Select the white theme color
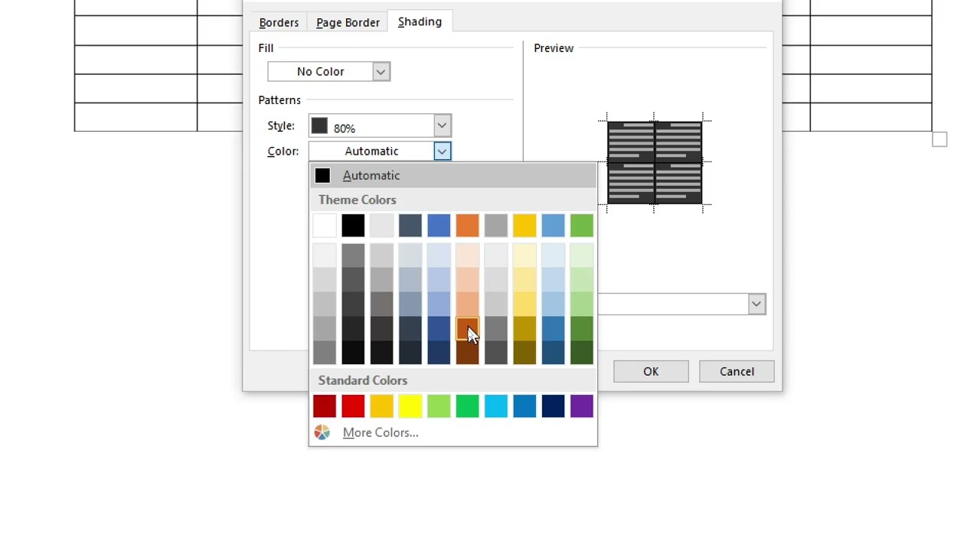The image size is (980, 551). [324, 224]
